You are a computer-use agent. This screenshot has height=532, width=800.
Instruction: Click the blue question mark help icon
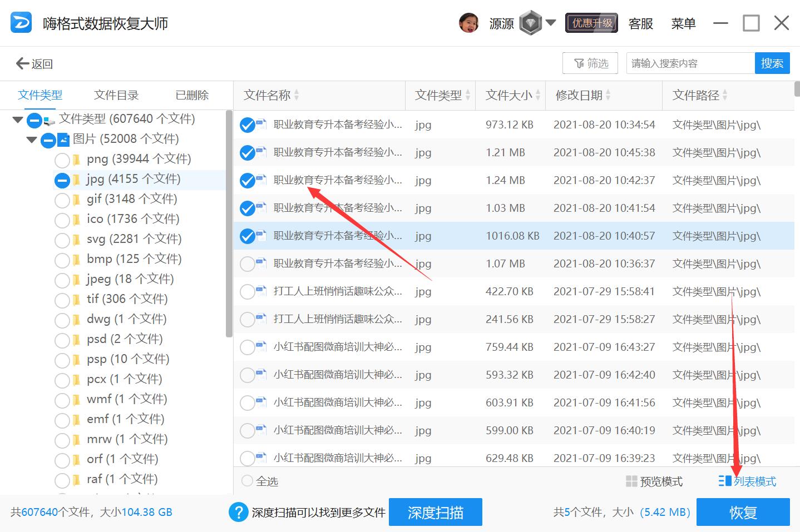pos(238,512)
